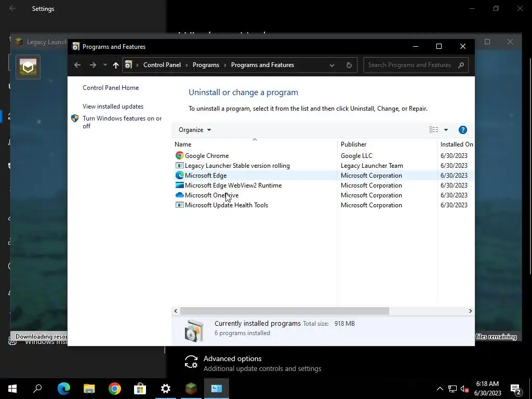Click the taskbar clock
Image resolution: width=532 pixels, height=399 pixels.
tap(487, 389)
